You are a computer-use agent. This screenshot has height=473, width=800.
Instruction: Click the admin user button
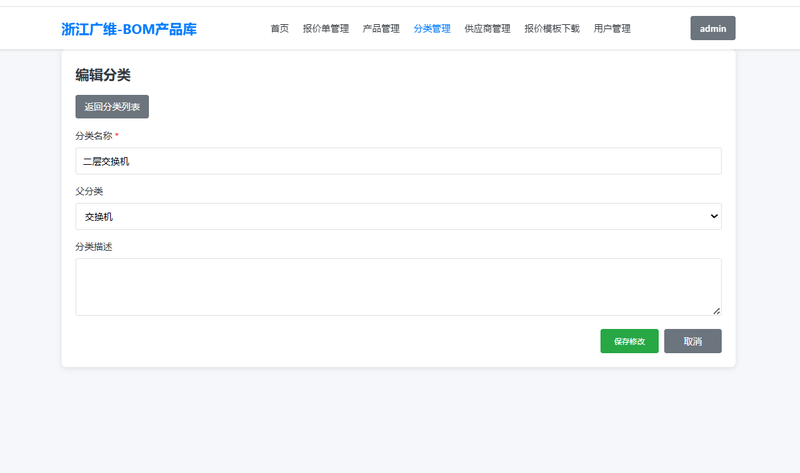point(713,28)
